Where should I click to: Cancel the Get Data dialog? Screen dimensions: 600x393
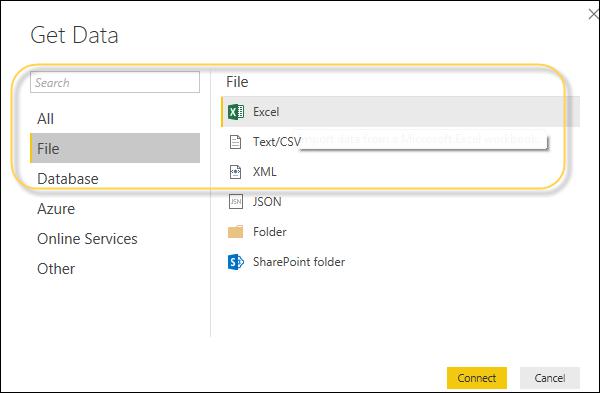click(x=549, y=378)
